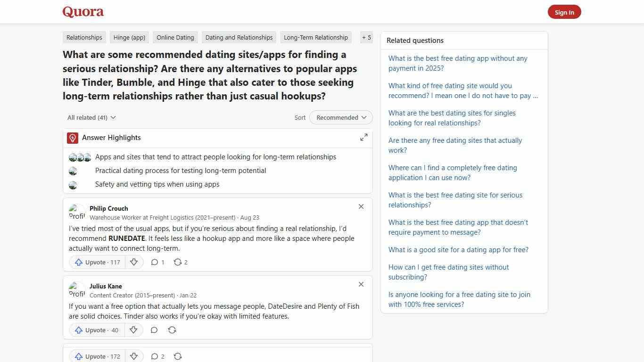Image resolution: width=644 pixels, height=362 pixels.
Task: View Philip Crouch's profile picture
Action: coord(77,212)
